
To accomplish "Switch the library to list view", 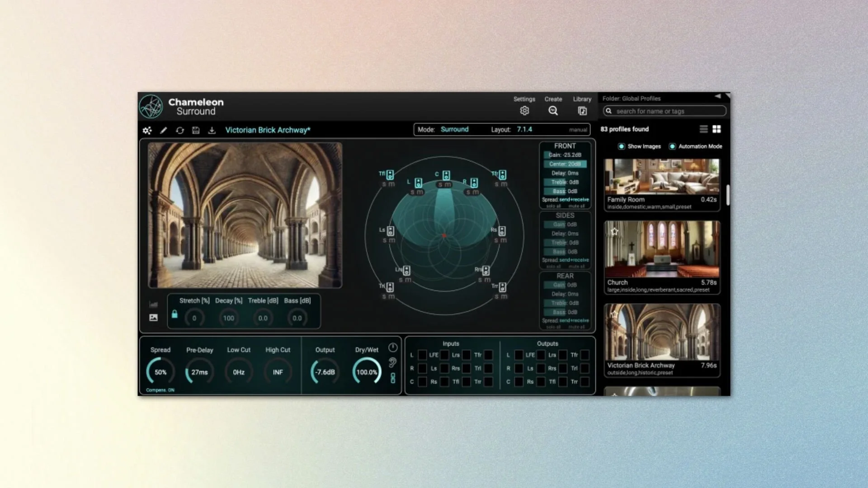I will tap(703, 129).
